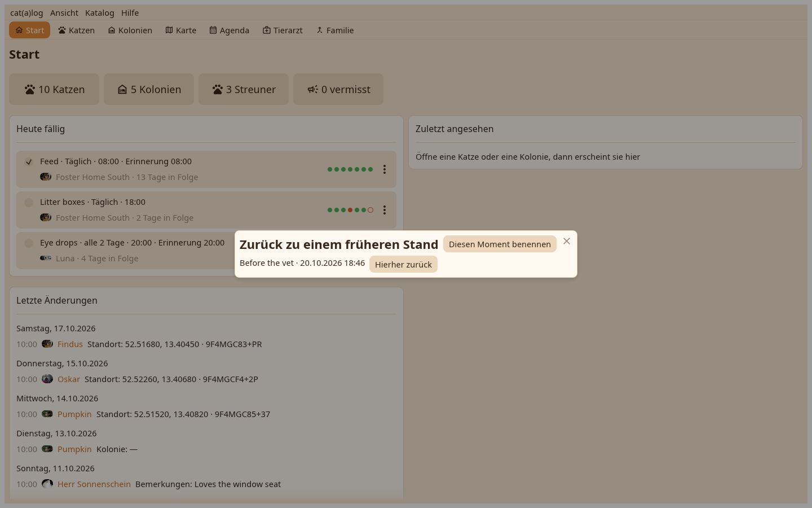
Task: Click Luna's avatar in the Eye drops row
Action: pyautogui.click(x=46, y=258)
